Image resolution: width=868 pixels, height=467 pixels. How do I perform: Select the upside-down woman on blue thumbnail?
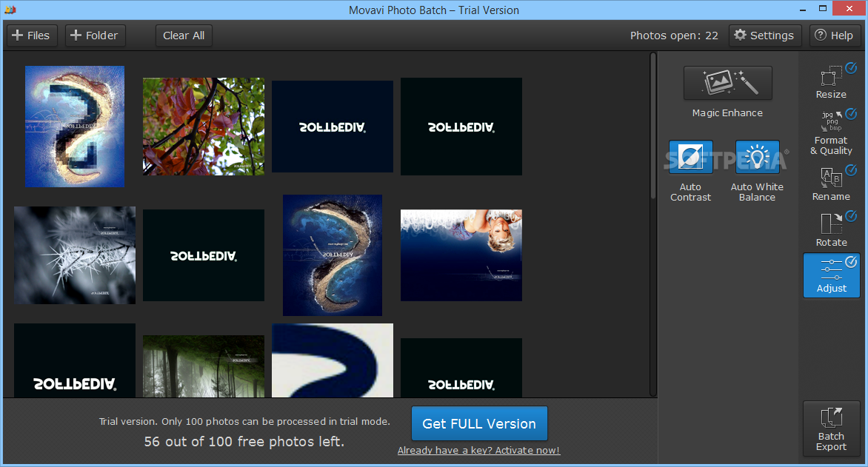(x=461, y=255)
